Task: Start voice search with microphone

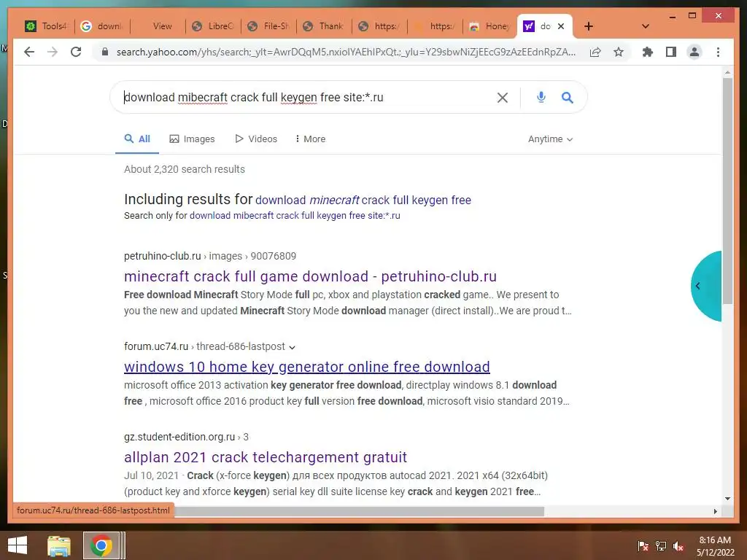Action: (541, 97)
